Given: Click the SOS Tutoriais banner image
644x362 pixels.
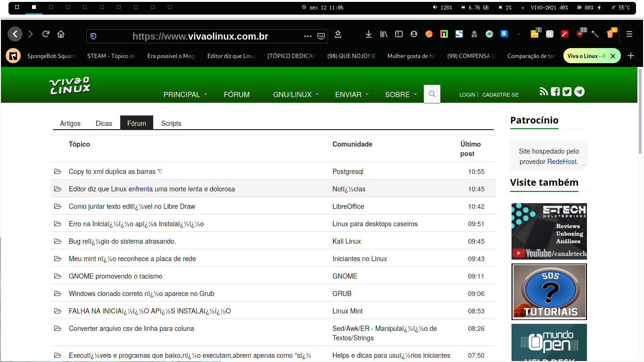Looking at the screenshot, I should click(549, 292).
